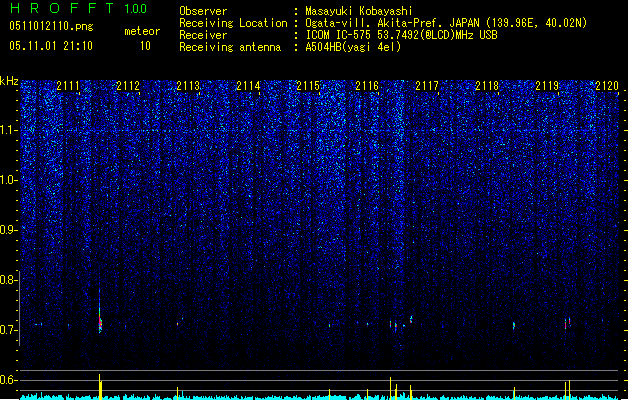The height and width of the screenshot is (400, 629).
Task: Click the timestamp 05.11.01 21:10
Action: [x=51, y=46]
